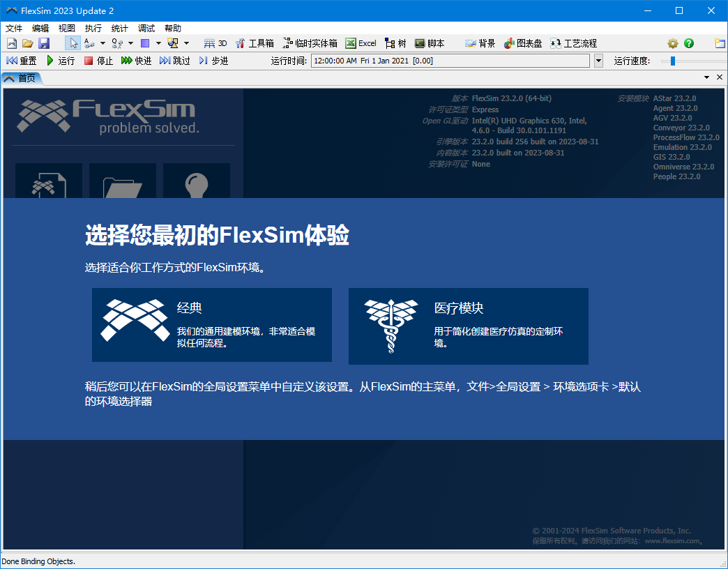Viewport: 728px width, 569px height.
Task: Open the 统计 menu
Action: [120, 29]
